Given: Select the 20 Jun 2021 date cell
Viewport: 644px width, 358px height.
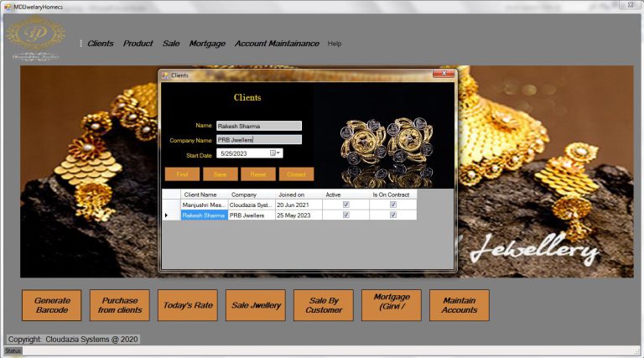Looking at the screenshot, I should 299,205.
